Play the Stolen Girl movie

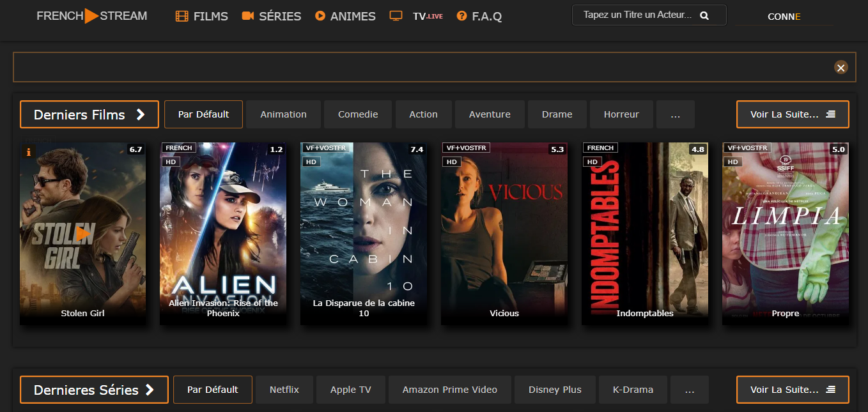point(82,234)
